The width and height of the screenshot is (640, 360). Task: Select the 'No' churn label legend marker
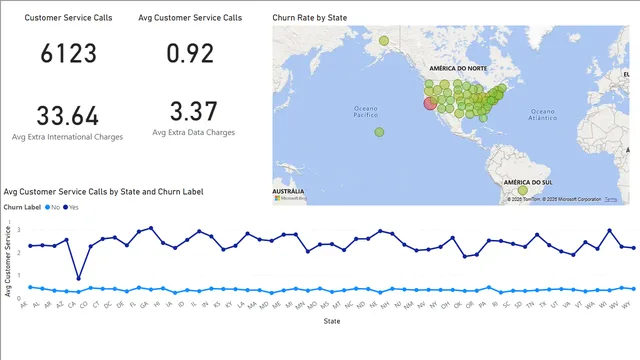[x=47, y=207]
